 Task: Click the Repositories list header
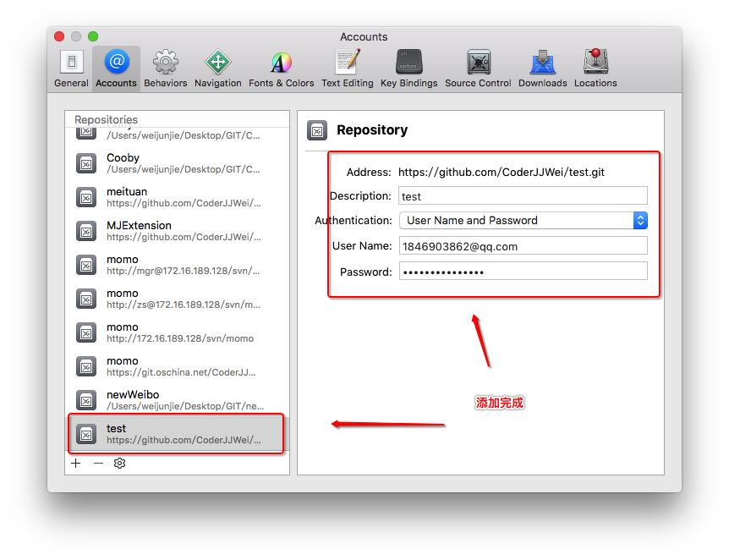click(x=106, y=119)
